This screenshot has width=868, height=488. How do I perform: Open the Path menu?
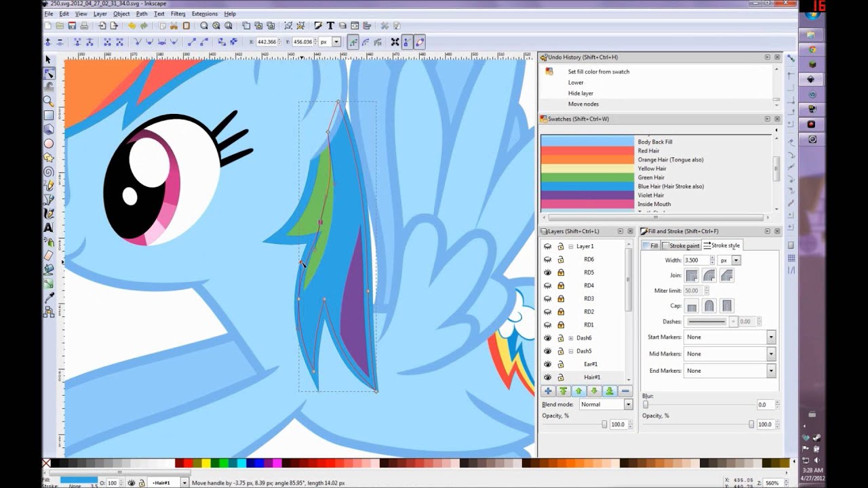[x=141, y=14]
